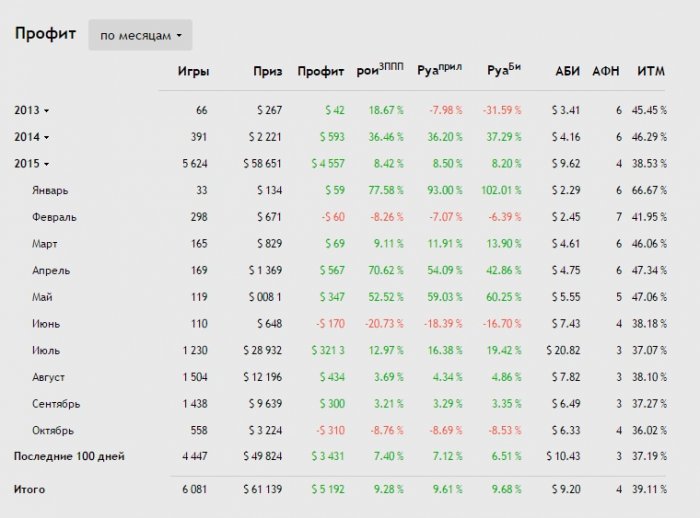Select the Февраль month row
This screenshot has height=518, width=700.
(x=54, y=217)
